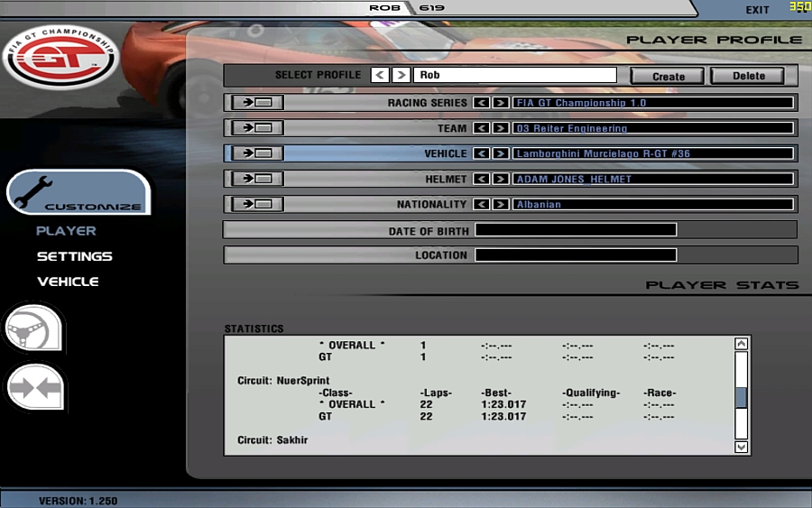Open the Settings menu item
This screenshot has height=508, width=812.
pyautogui.click(x=74, y=256)
